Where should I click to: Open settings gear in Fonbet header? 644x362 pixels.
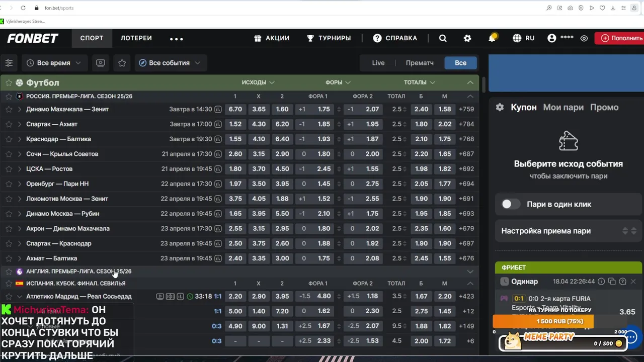[467, 38]
